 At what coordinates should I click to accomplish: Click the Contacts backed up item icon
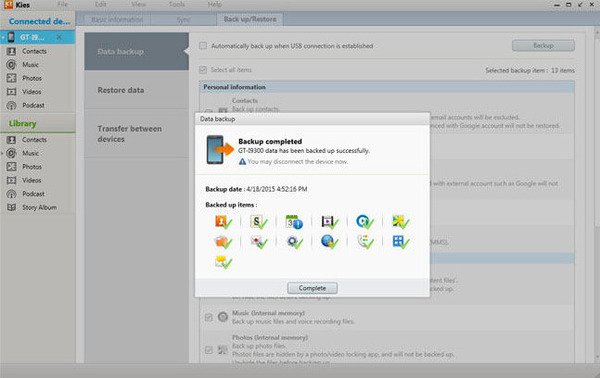click(223, 222)
